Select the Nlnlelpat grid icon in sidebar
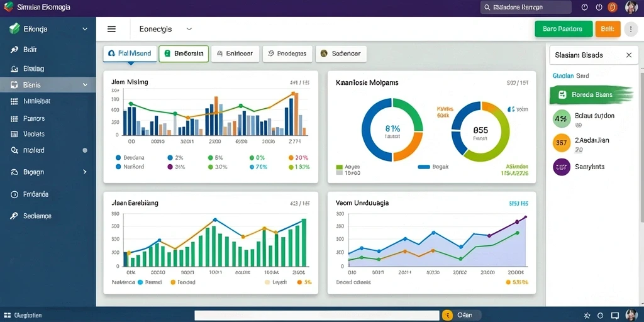The image size is (644, 322). click(14, 101)
